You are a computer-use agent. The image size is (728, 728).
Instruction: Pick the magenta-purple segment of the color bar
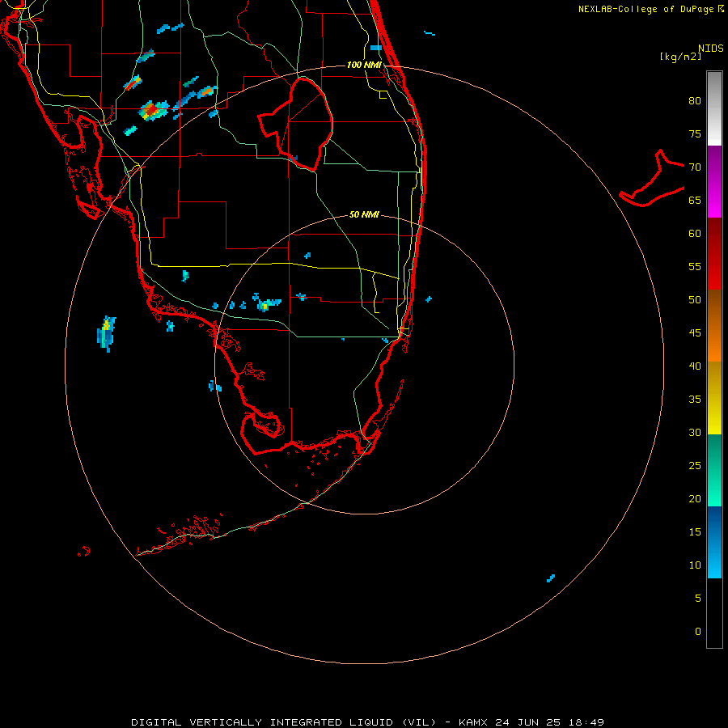point(714,181)
